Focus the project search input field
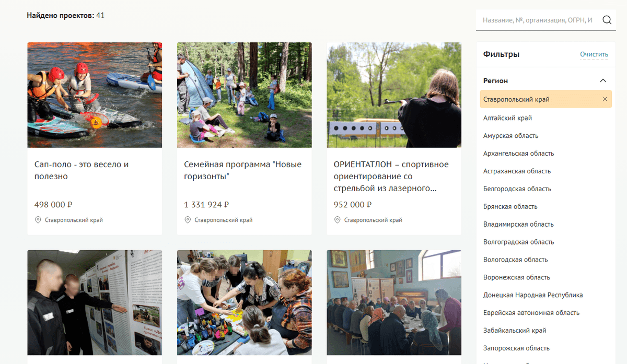 (539, 20)
